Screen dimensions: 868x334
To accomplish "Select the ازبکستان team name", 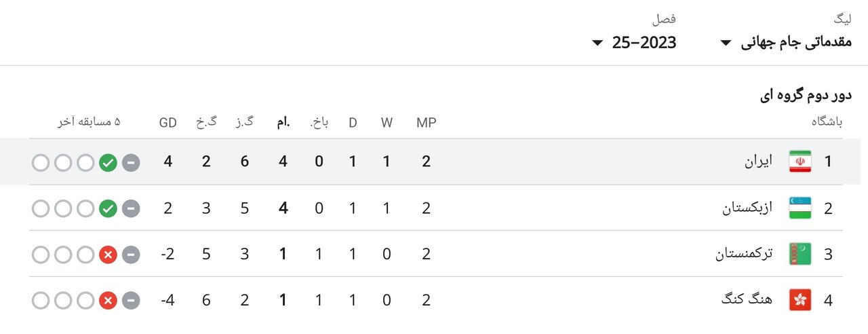I will (747, 208).
